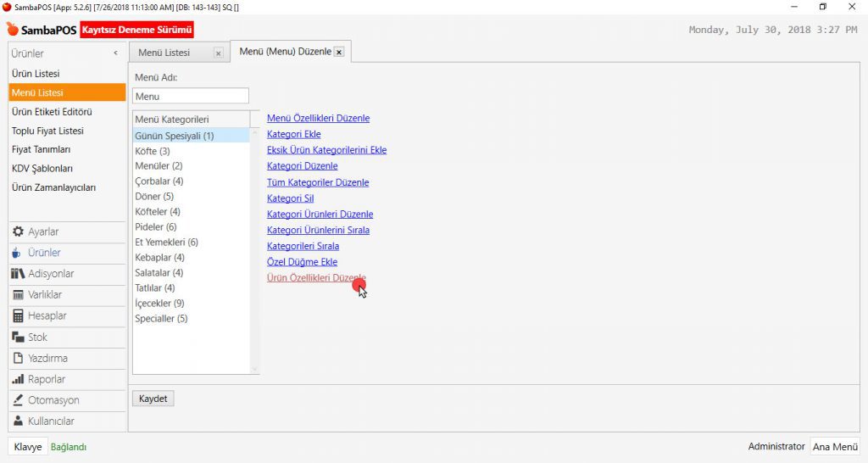
Task: Select the Stok icon in sidebar
Action: (18, 337)
